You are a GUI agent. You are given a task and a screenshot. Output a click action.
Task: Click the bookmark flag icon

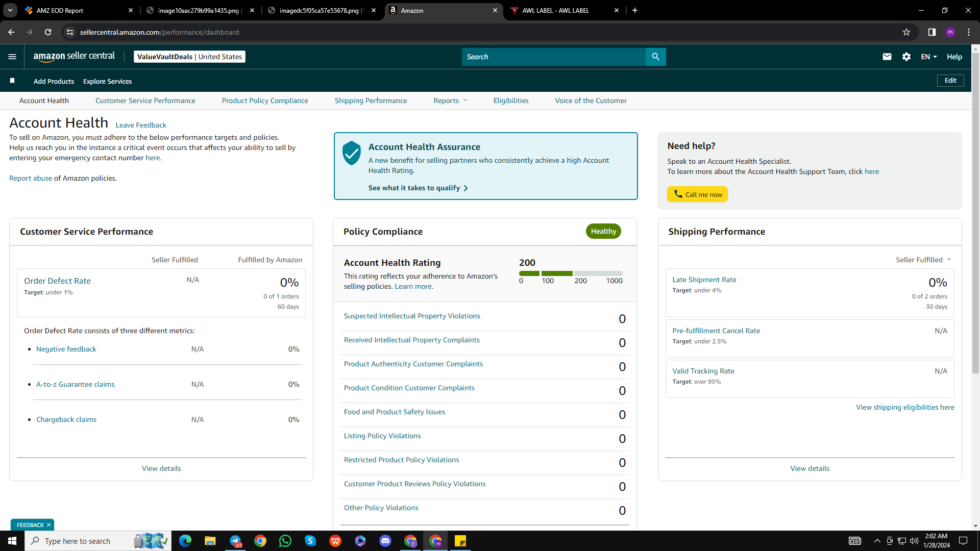click(12, 81)
